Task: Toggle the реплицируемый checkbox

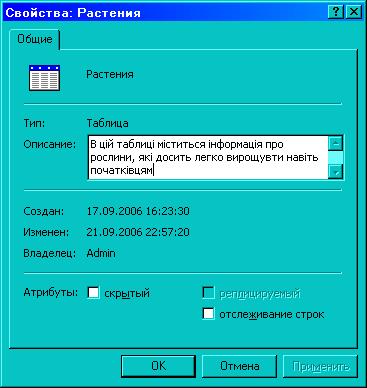Action: tap(208, 293)
